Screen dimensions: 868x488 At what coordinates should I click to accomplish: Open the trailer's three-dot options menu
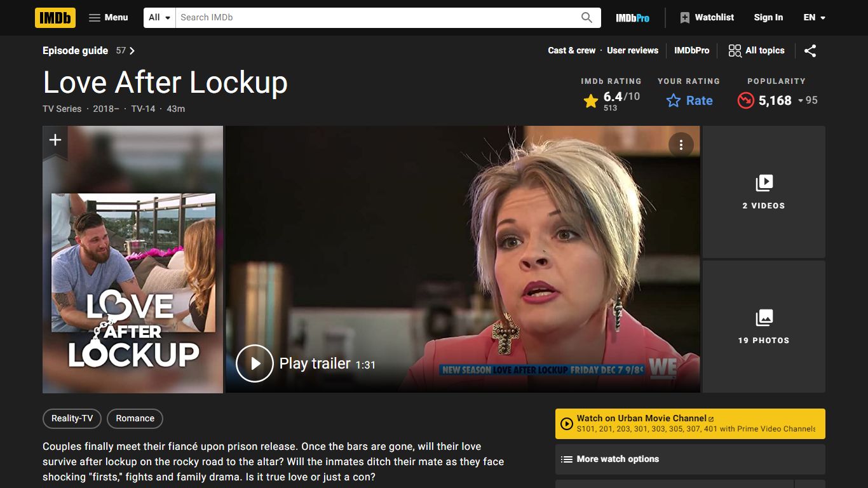(681, 145)
